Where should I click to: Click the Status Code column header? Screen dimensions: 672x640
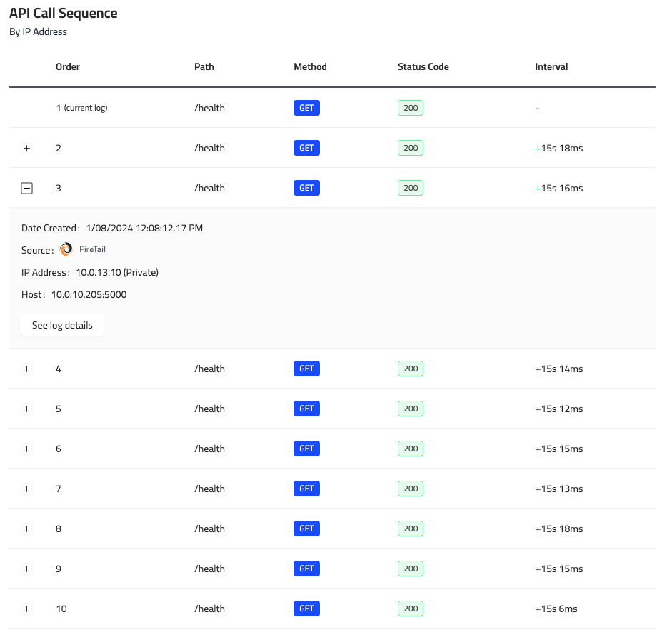423,66
